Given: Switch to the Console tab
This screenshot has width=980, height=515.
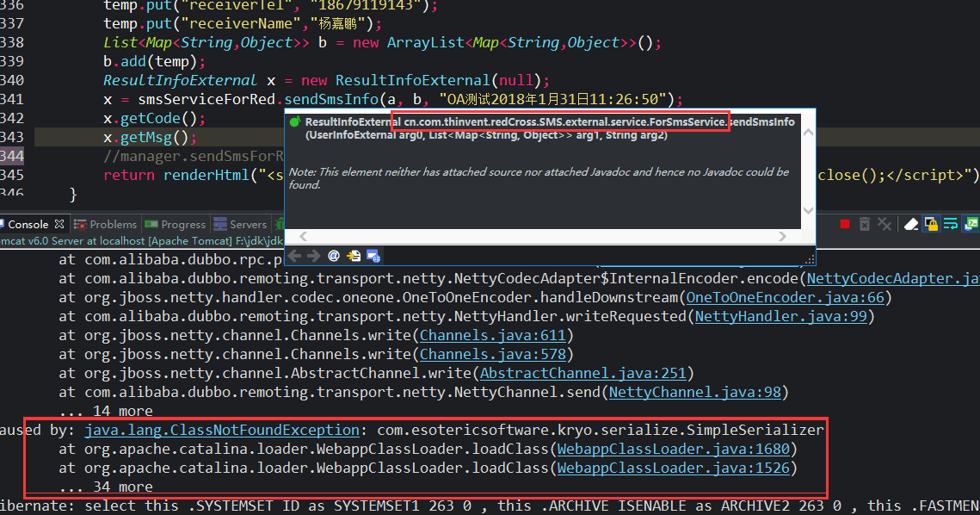Looking at the screenshot, I should [x=28, y=224].
